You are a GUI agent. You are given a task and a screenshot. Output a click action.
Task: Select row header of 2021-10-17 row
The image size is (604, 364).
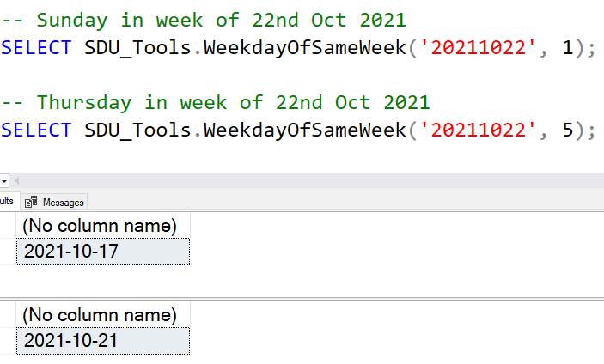pos(8,252)
